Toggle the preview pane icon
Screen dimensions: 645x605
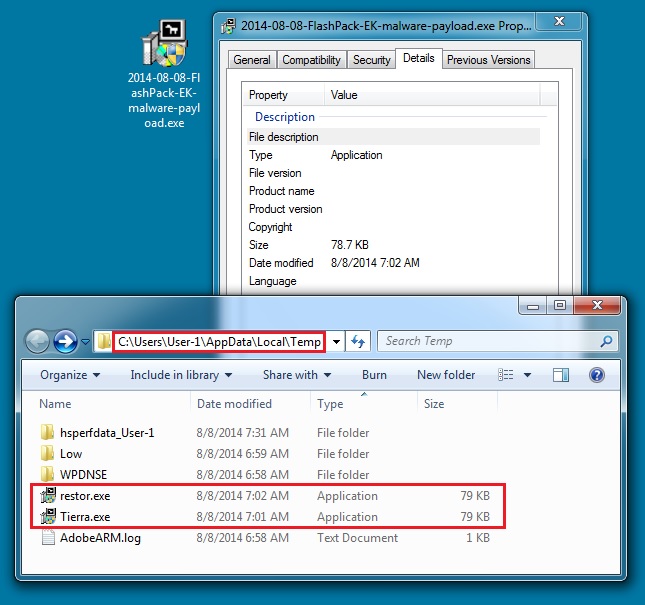(x=561, y=375)
